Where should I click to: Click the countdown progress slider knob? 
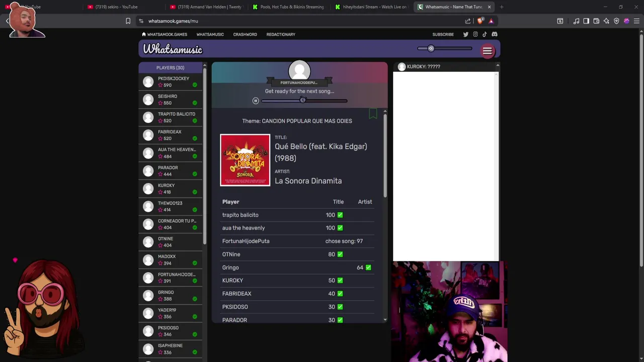point(303,101)
